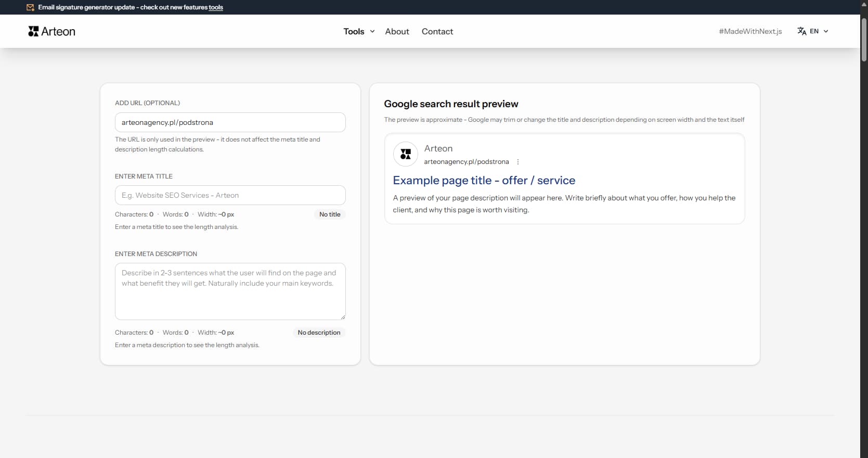Click the 'Arteon' site name in preview
Image resolution: width=868 pixels, height=458 pixels.
[x=438, y=148]
